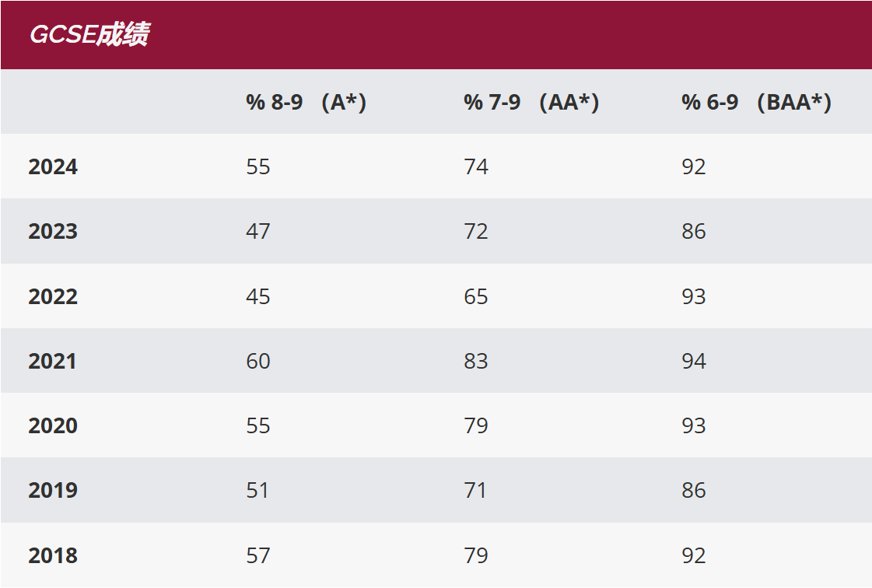Select the 2021 AA* value 83
This screenshot has height=588, width=872.
(476, 362)
